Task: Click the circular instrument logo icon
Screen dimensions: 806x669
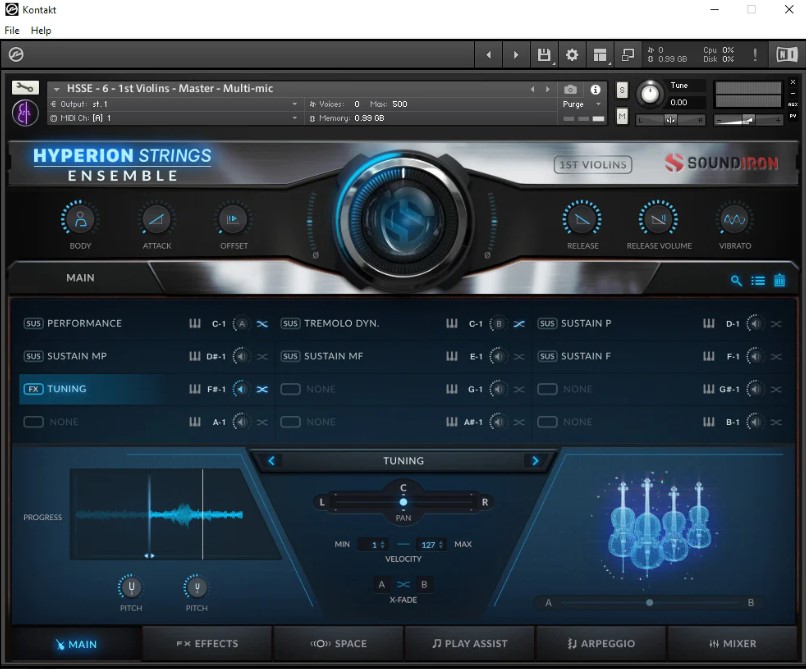Action: pyautogui.click(x=25, y=113)
